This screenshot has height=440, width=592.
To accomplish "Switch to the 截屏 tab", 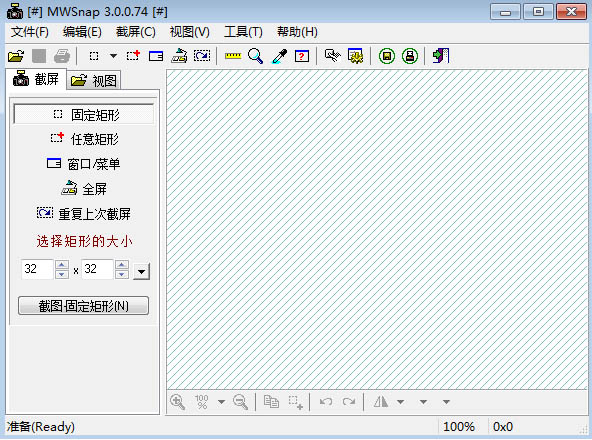I will 36,79.
